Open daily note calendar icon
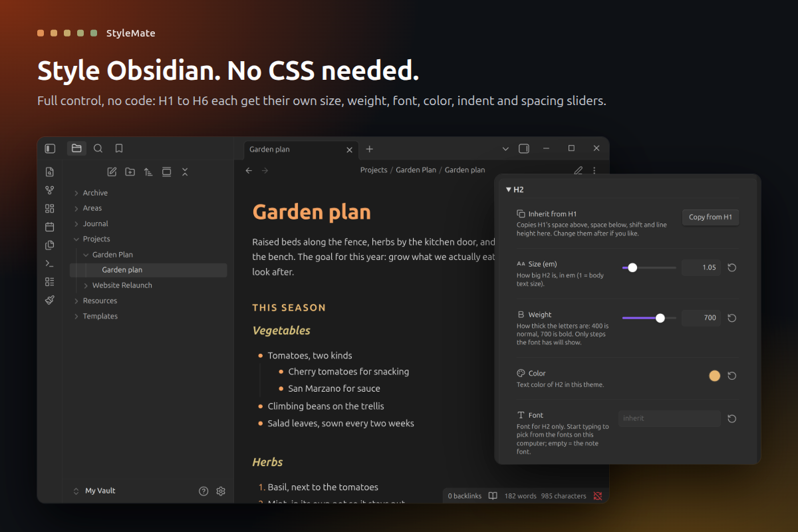 pyautogui.click(x=50, y=227)
